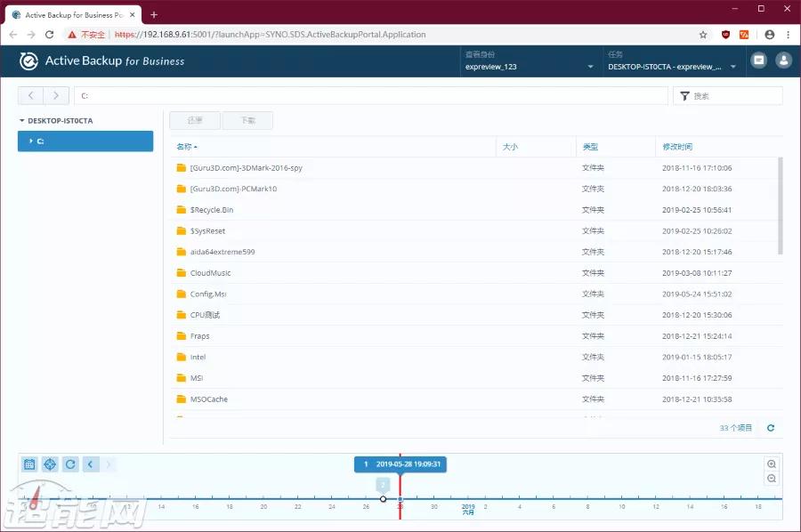Open the CloudMusic folder

(210, 273)
